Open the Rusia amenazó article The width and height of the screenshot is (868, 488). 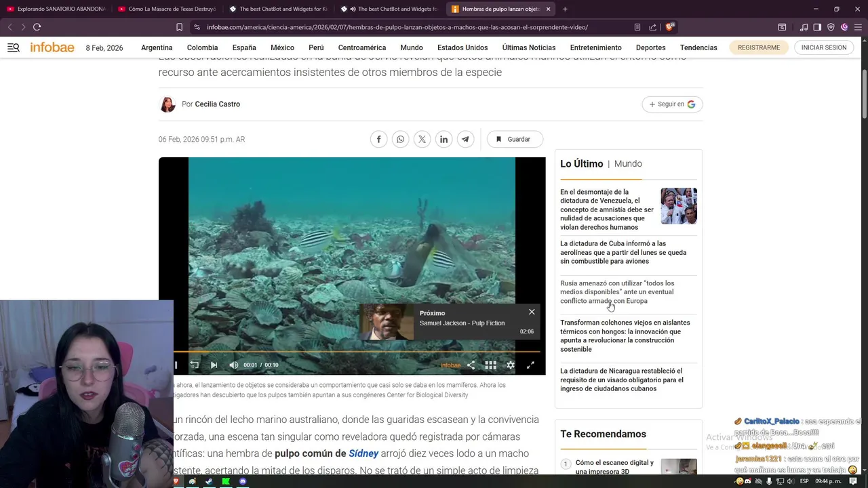[617, 292]
